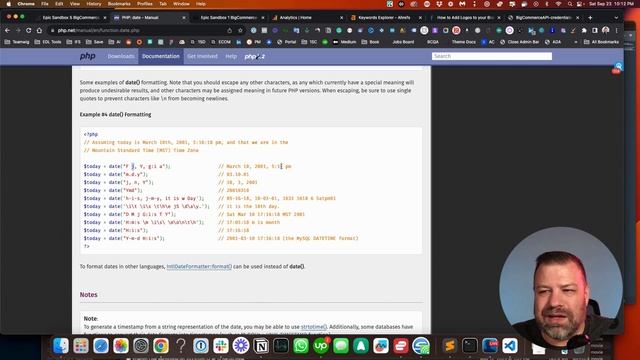Screen dimensions: 640x360
Task: Open Sublime Text from the dock
Action: coord(449,346)
